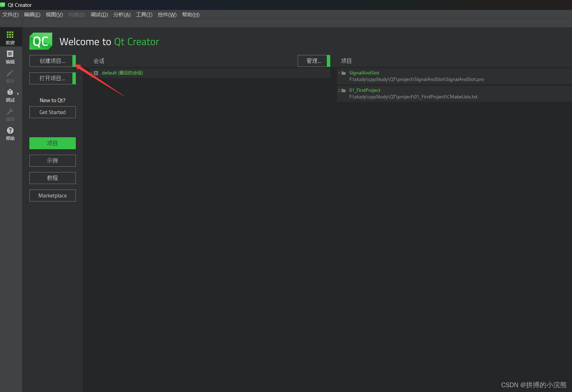Select the 项目 welcome tab
The width and height of the screenshot is (572, 392).
[53, 143]
